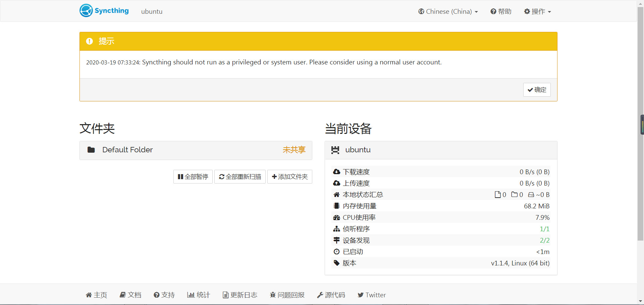Expand the Default Folder row
The height and width of the screenshot is (305, 644).
pos(196,150)
